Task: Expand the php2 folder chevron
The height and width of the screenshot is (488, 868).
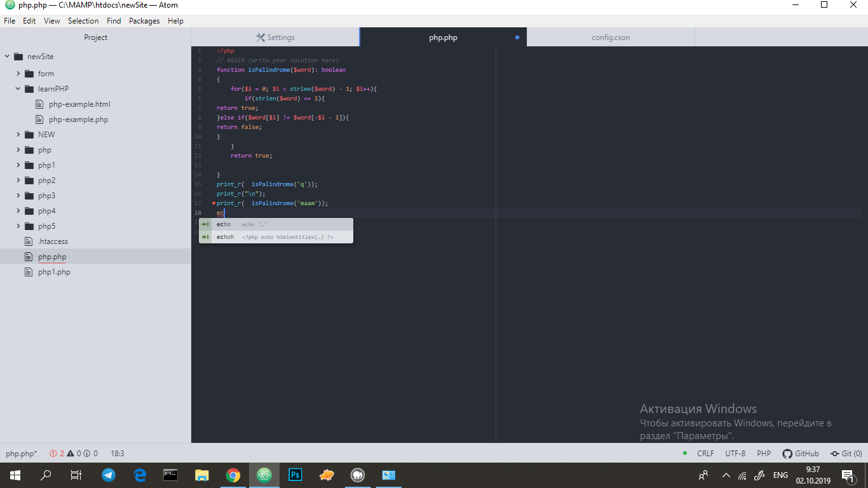Action: tap(18, 180)
